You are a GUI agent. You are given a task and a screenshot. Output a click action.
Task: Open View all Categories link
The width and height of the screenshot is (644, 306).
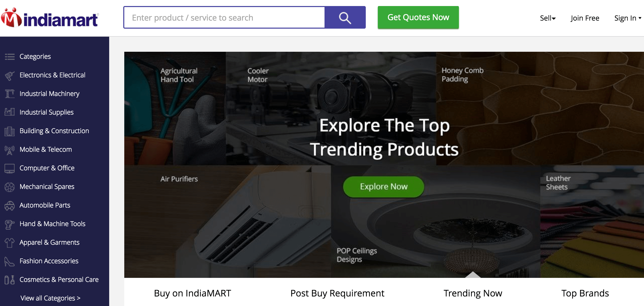[50, 298]
